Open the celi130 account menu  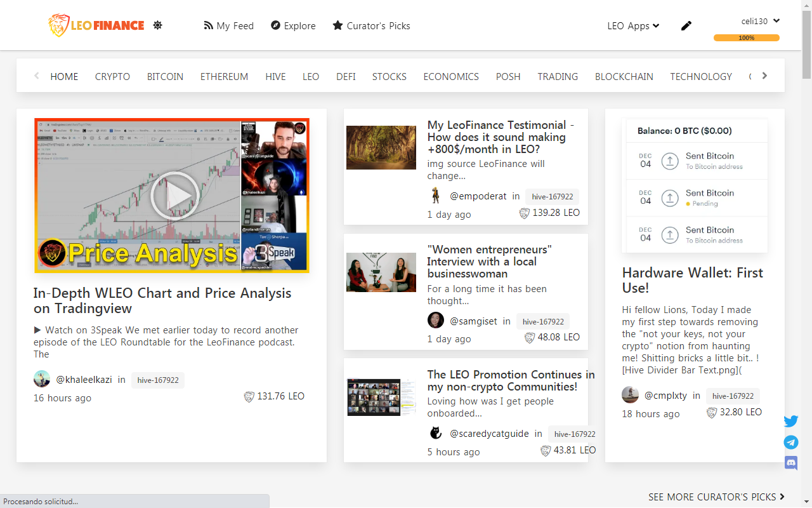(x=760, y=21)
